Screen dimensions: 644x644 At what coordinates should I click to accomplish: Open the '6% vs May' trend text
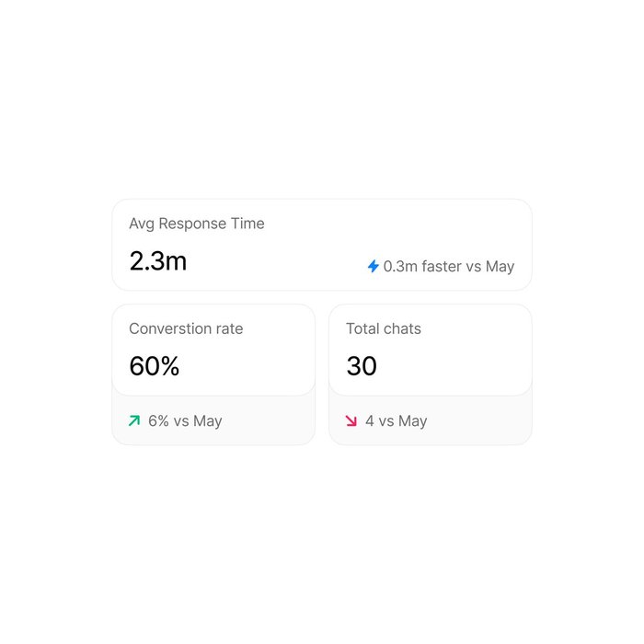coord(185,420)
